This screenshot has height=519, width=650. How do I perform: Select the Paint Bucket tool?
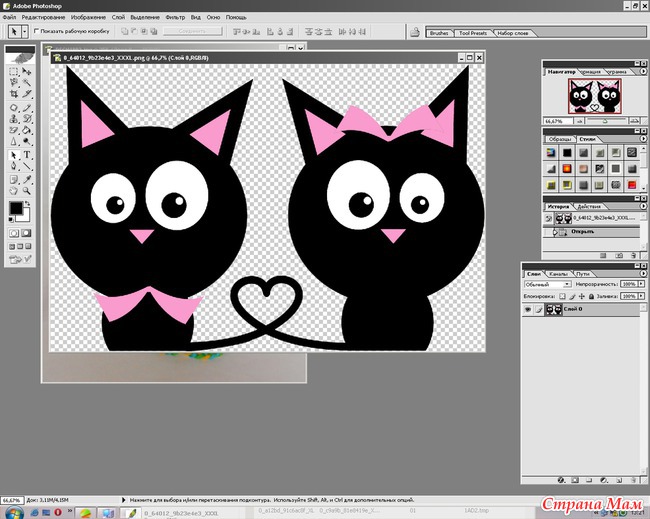pyautogui.click(x=27, y=132)
